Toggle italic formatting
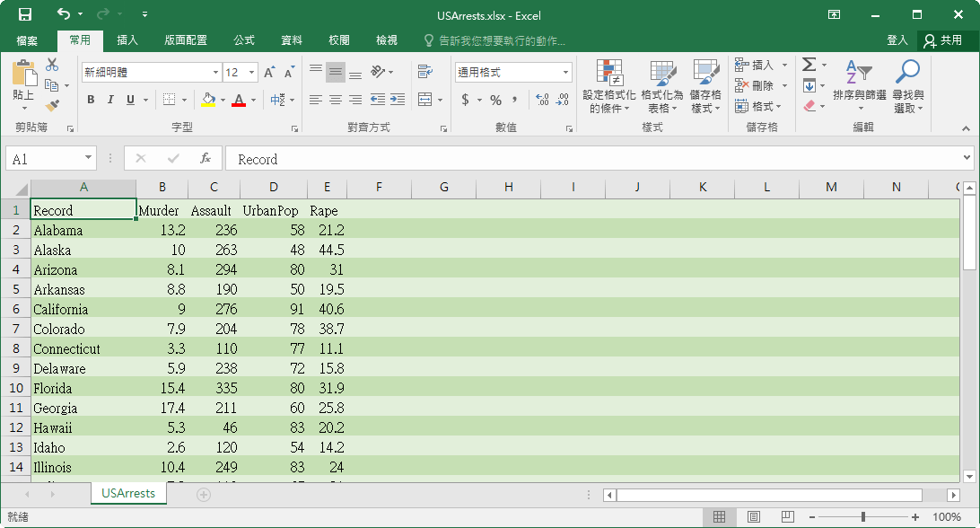The height and width of the screenshot is (528, 980). [x=109, y=100]
